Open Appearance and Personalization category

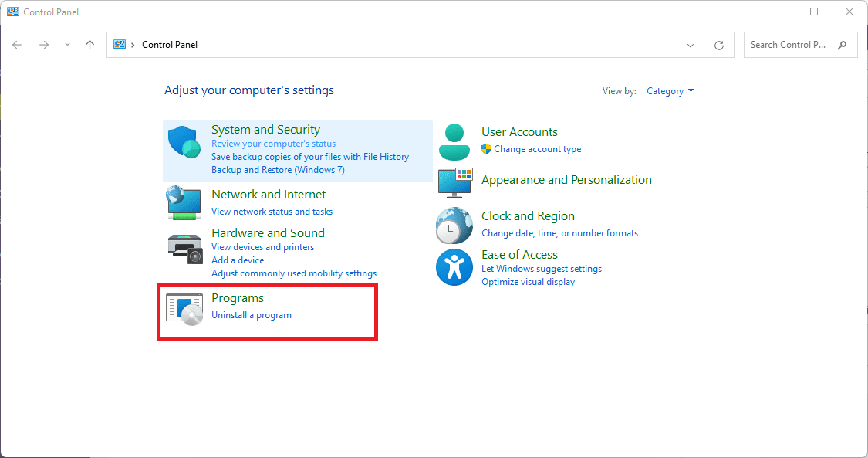566,180
